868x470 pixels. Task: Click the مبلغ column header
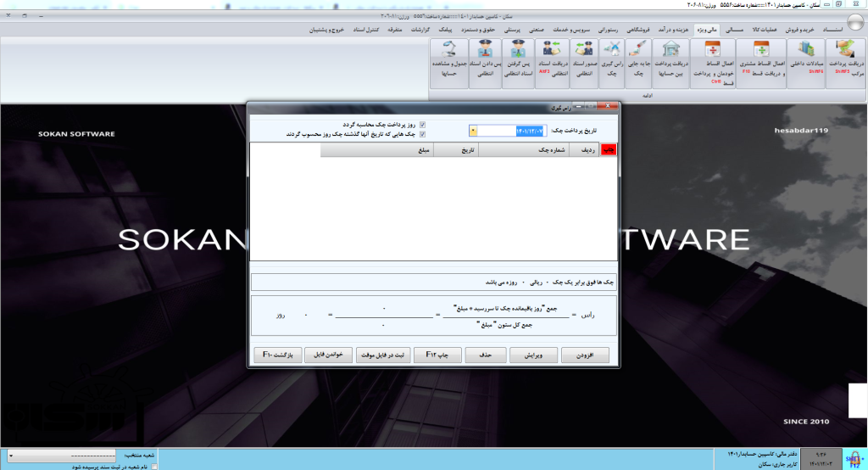(377, 150)
